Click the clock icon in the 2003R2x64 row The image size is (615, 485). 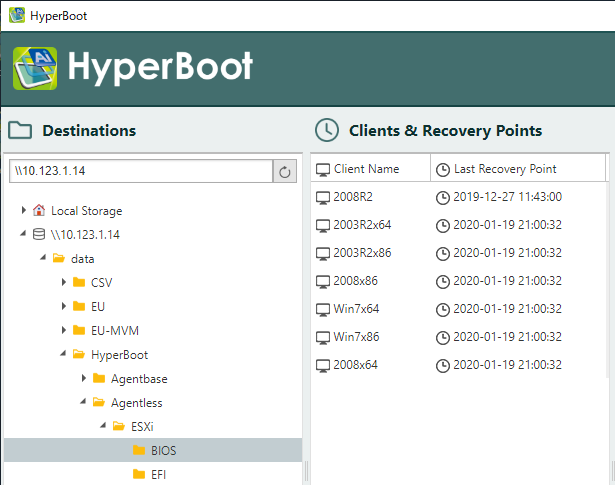[443, 225]
